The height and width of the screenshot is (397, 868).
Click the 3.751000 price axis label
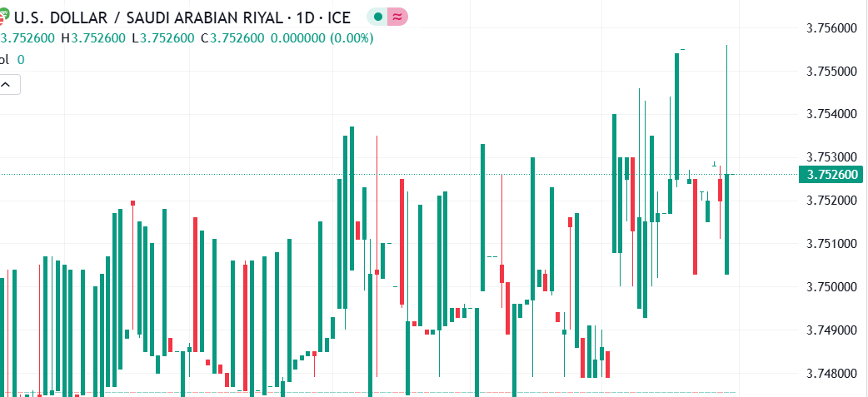[832, 244]
